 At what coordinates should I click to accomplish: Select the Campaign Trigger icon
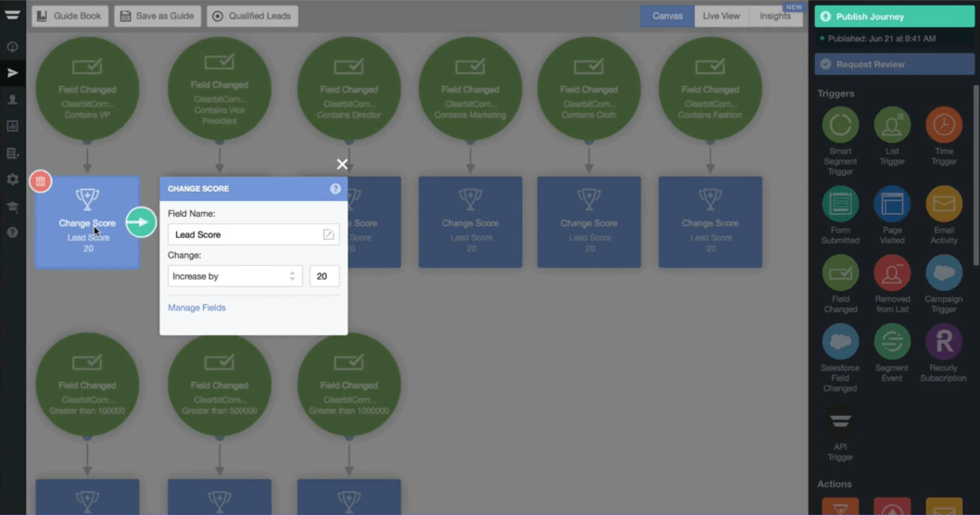[x=944, y=272]
